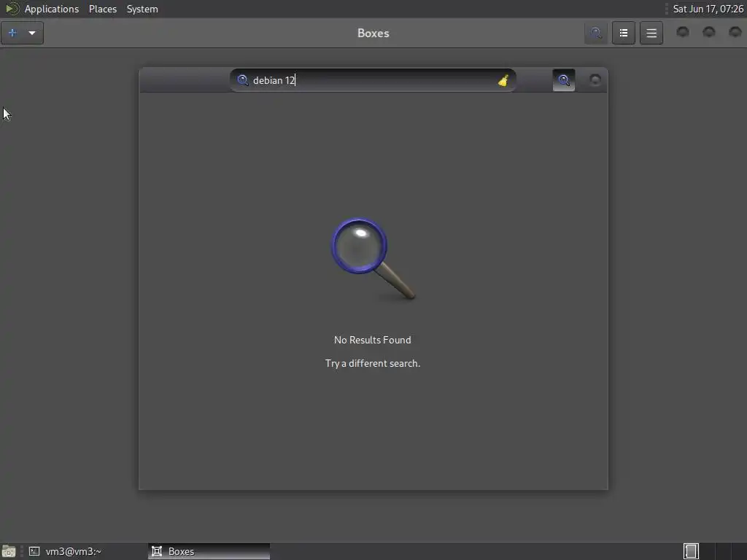The width and height of the screenshot is (747, 560).
Task: Close the OS download search dialog
Action: (595, 79)
